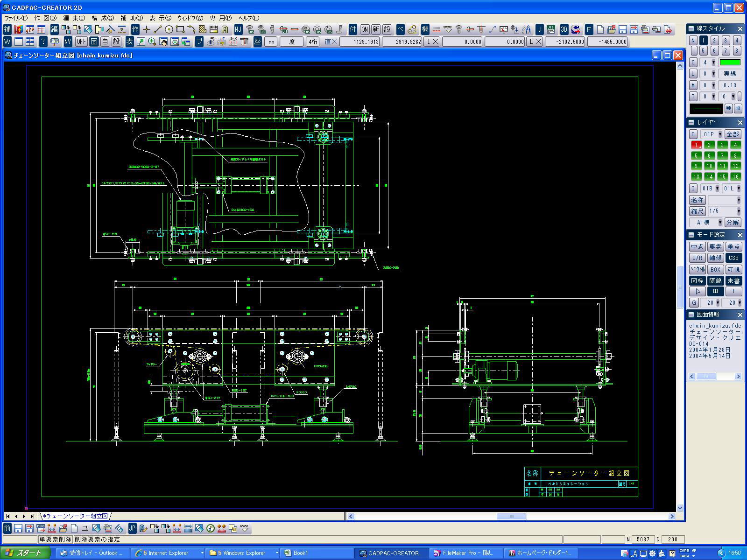747x560 pixels.
Task: Open the 表示(S) menu
Action: [160, 18]
